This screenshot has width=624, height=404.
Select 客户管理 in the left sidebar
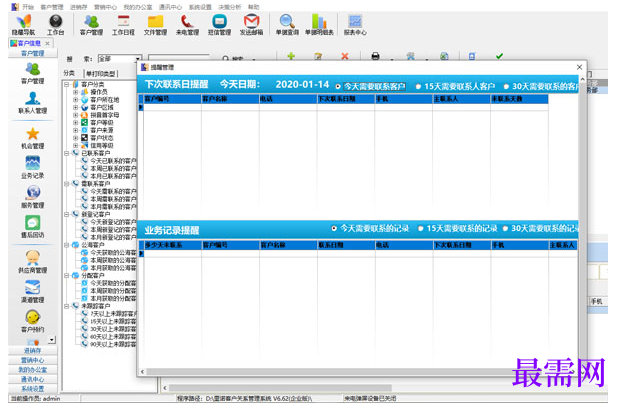33,73
